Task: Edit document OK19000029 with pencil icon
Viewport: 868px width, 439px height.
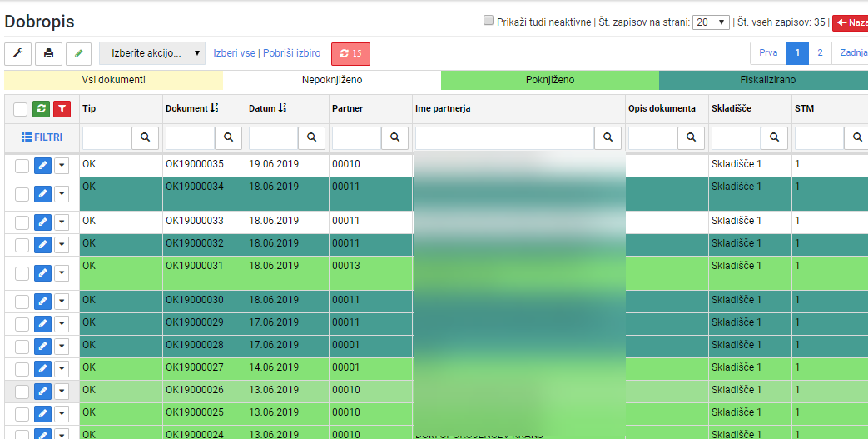Action: pyautogui.click(x=42, y=324)
